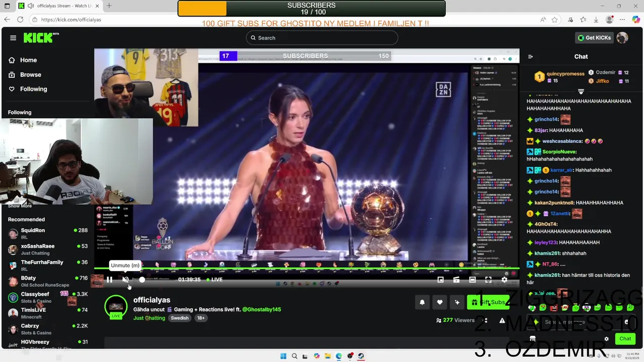Open browser Favorites list icon
This screenshot has width=644, height=362.
[x=583, y=20]
